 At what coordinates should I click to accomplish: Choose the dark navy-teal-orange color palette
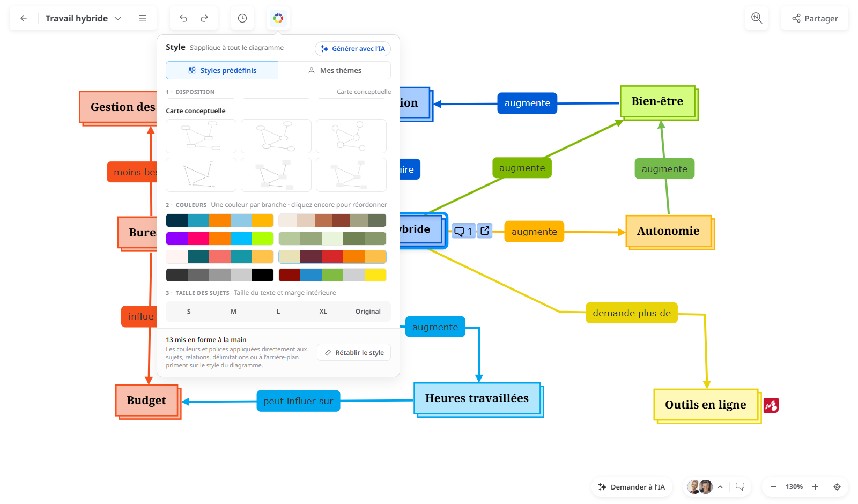tap(220, 220)
